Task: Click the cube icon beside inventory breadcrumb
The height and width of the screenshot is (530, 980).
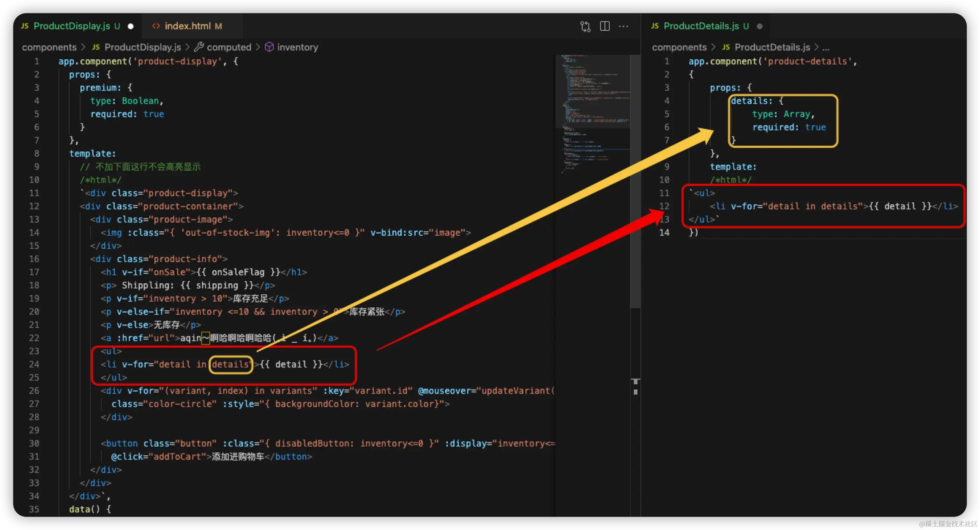Action: pyautogui.click(x=269, y=47)
